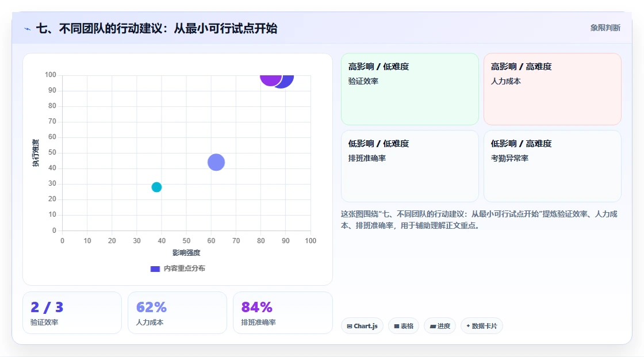Click the 2 / 3 验证效率 stat card
The width and height of the screenshot is (644, 357).
72,313
